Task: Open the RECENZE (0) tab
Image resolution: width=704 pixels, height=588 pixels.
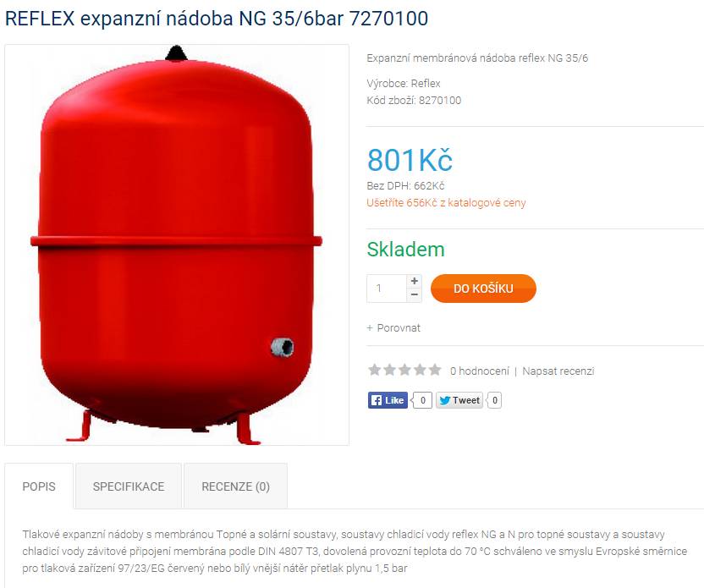Action: (x=236, y=486)
